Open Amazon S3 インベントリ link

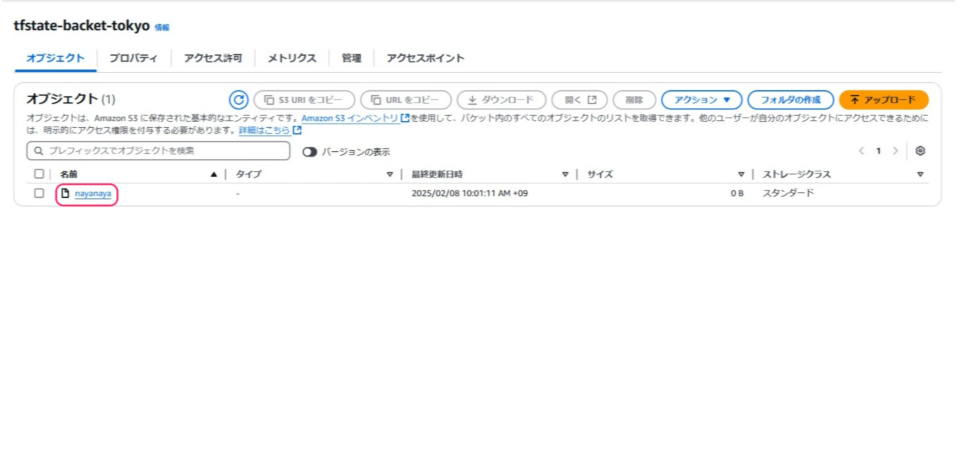(355, 118)
